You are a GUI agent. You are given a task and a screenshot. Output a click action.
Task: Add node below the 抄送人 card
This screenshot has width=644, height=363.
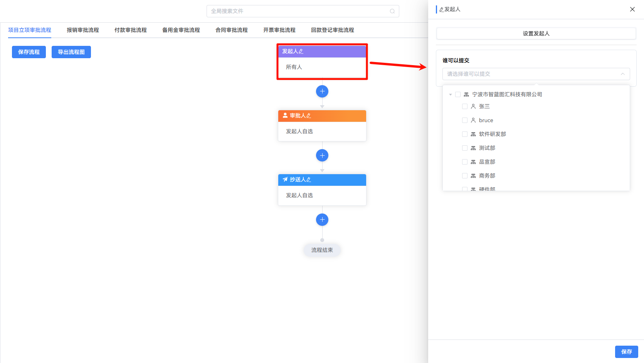[x=322, y=220]
